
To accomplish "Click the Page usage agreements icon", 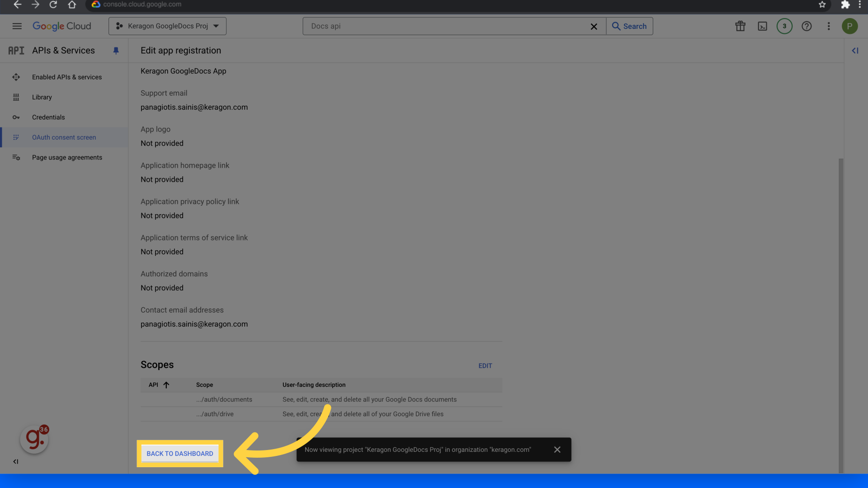I will point(16,157).
